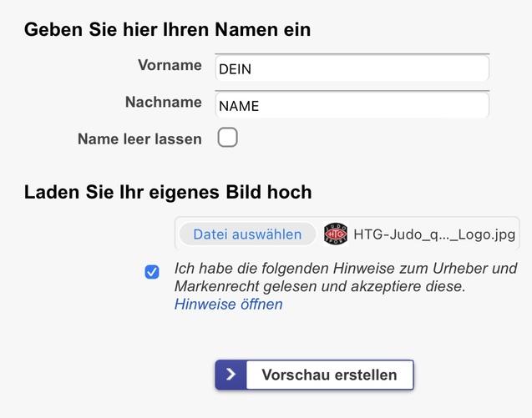Click the line Markenrecht gelesen und akzeptiere diese
532x418 pixels.
[319, 286]
